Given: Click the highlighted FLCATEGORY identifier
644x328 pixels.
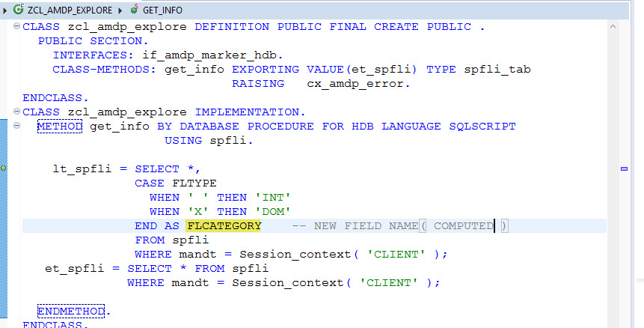Looking at the screenshot, I should [224, 225].
